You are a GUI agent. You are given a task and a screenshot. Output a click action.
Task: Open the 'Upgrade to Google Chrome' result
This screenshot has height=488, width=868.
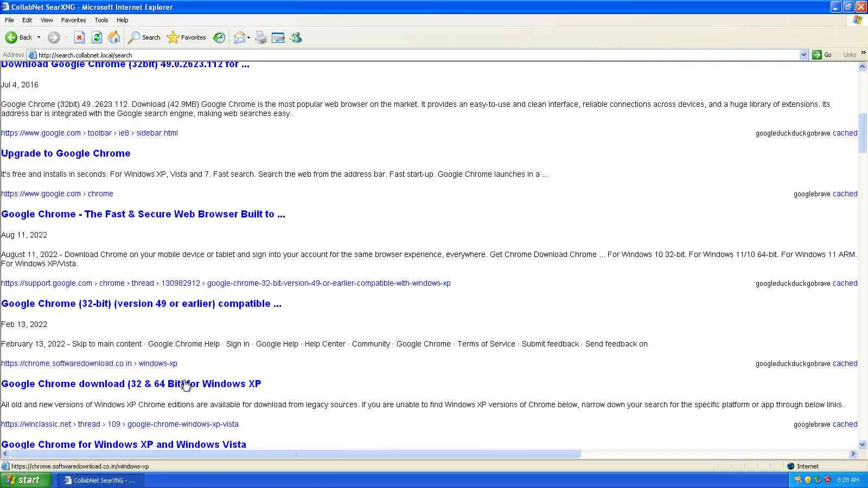coord(66,153)
